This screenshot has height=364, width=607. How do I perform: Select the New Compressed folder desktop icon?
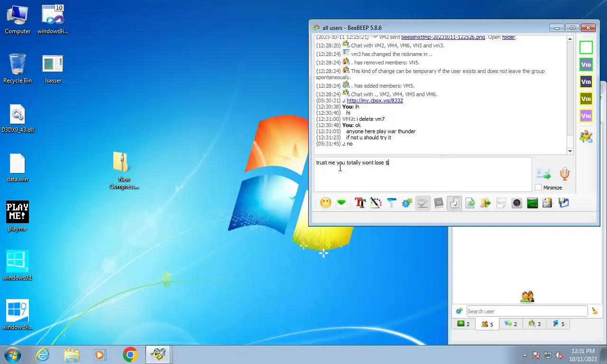point(124,171)
